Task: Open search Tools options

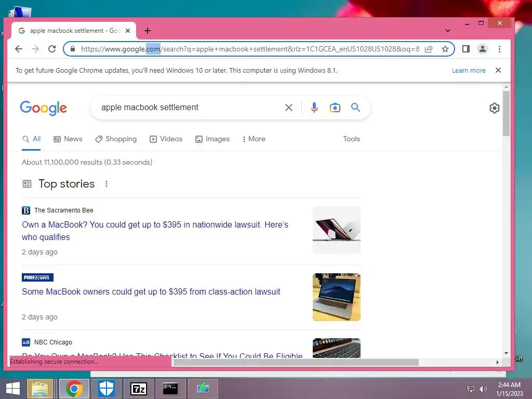Action: coord(351,139)
